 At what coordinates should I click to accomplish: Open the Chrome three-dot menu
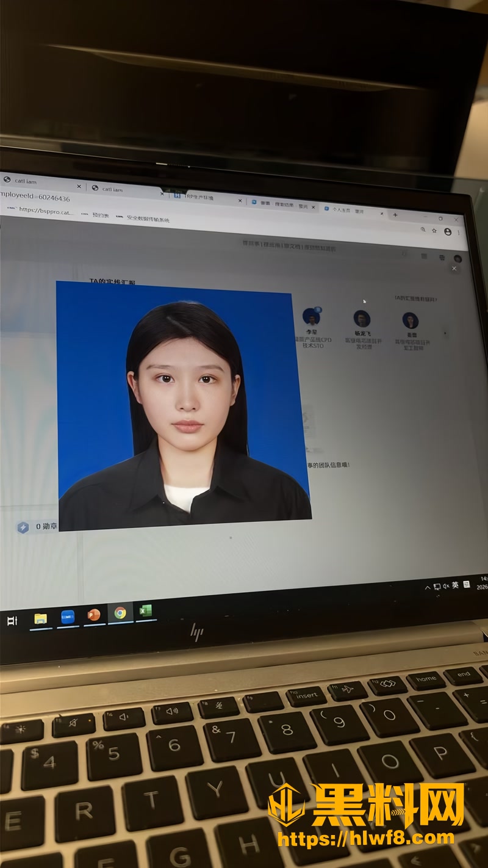[459, 233]
